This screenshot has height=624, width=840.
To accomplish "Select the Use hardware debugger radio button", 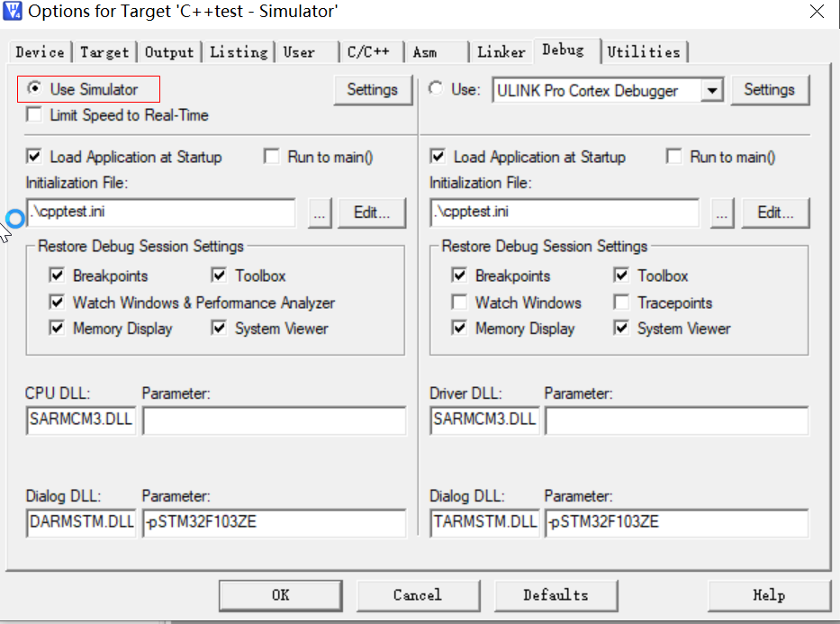I will [436, 88].
